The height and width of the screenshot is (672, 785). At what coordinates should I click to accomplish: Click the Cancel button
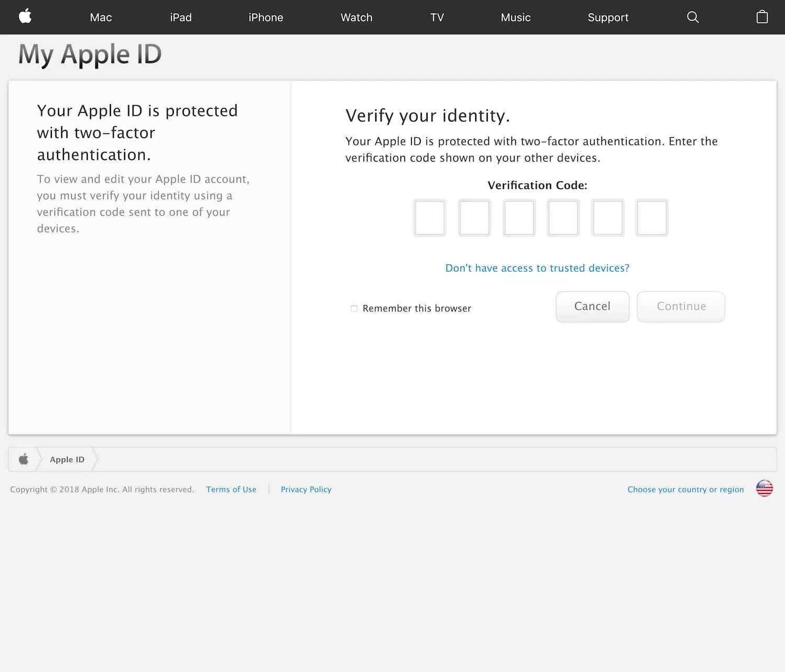[x=592, y=307]
